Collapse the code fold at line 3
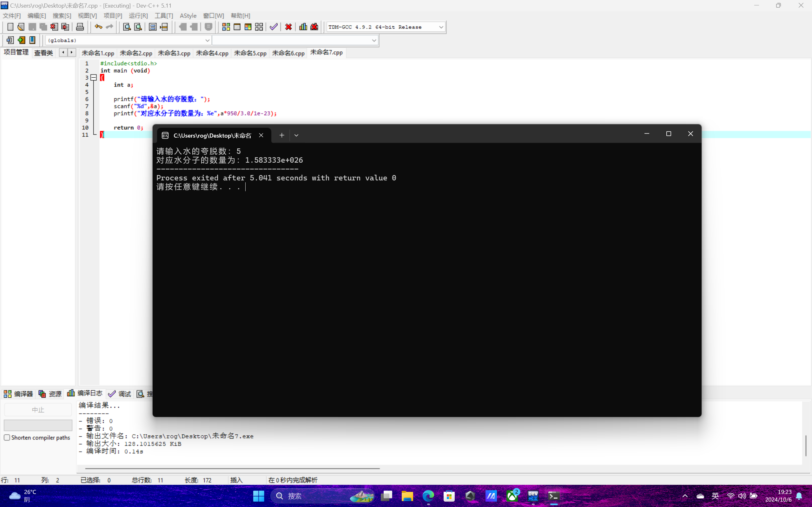This screenshot has height=507, width=812. (x=94, y=78)
